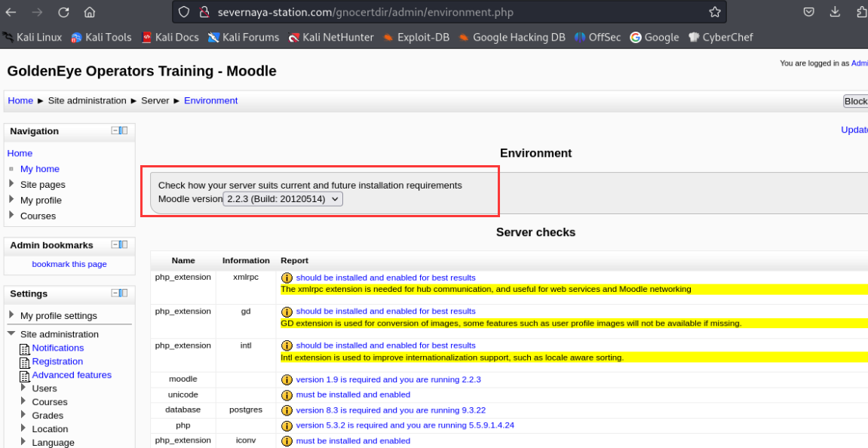
Task: Reload the page with browser refresh icon
Action: tap(63, 12)
